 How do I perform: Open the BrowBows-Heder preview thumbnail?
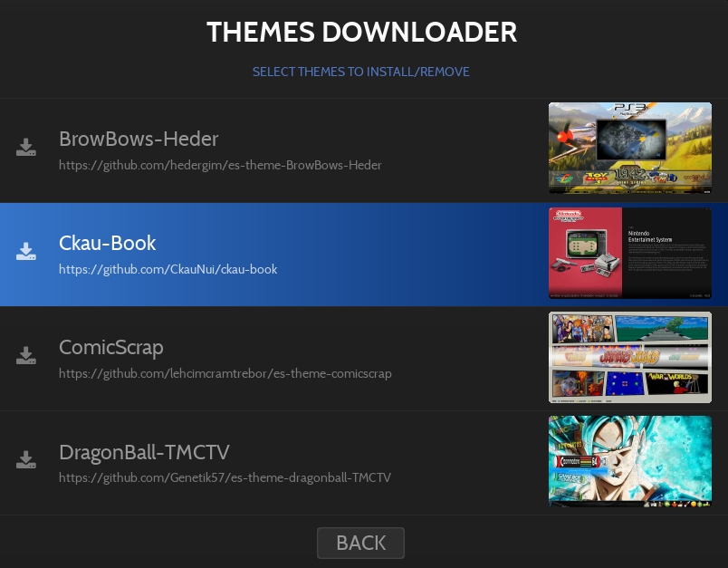(630, 149)
